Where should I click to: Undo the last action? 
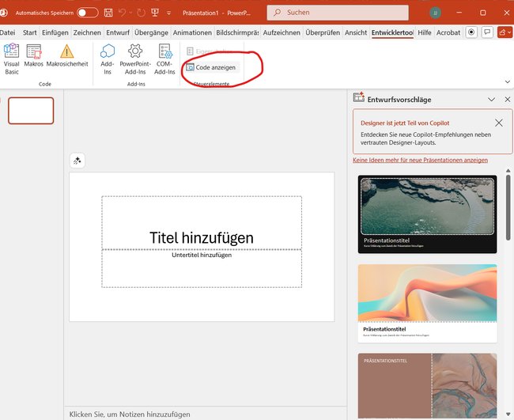point(123,13)
